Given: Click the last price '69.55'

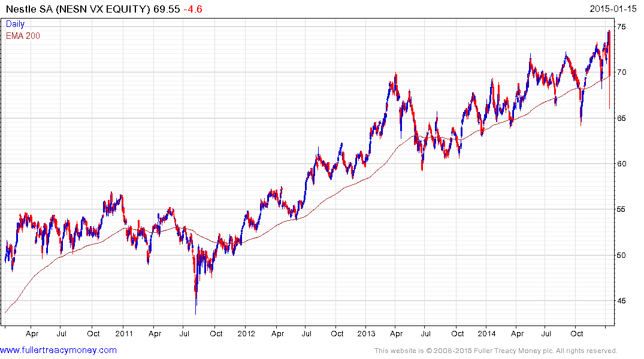Looking at the screenshot, I should [167, 9].
